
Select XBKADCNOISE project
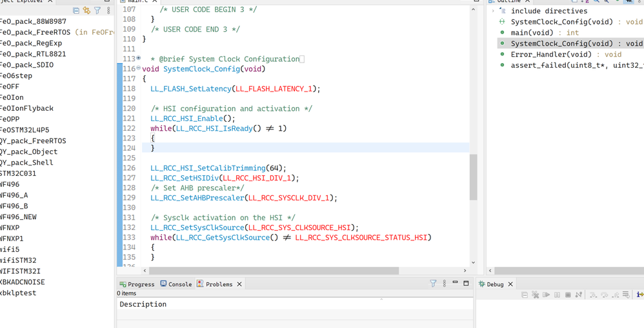(x=23, y=282)
